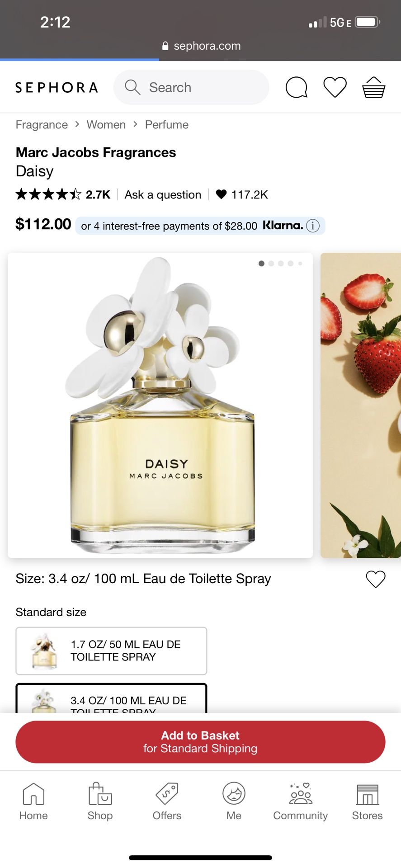Screen dimensions: 401x868
Task: Switch to the Stores tab
Action: click(368, 802)
